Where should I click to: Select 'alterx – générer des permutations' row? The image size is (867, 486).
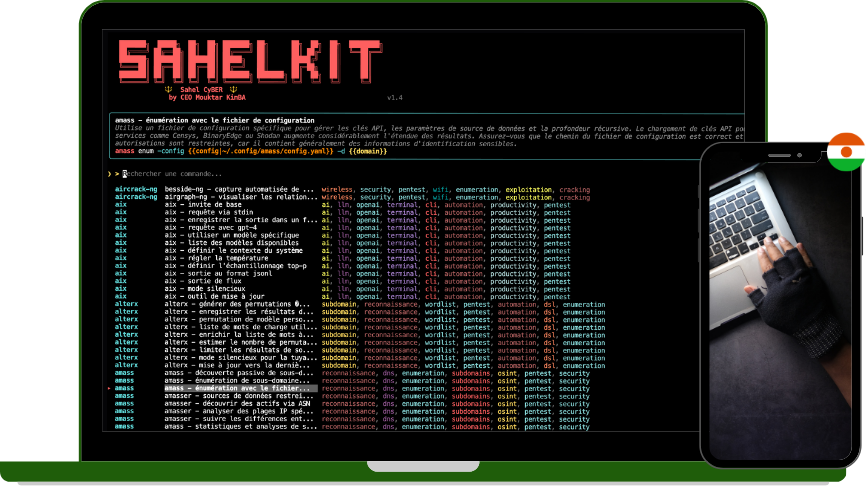point(360,304)
